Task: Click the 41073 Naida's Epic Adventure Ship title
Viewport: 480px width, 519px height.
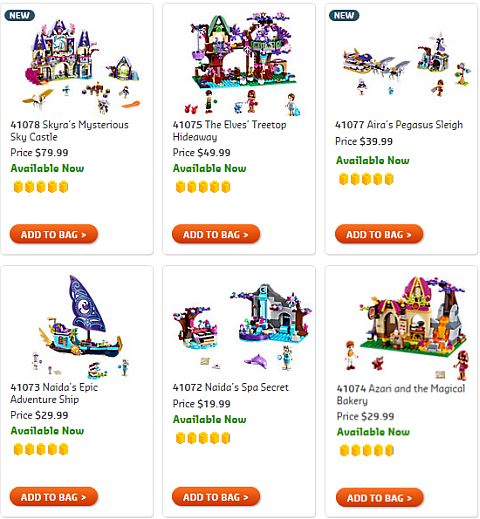Action: [x=54, y=393]
